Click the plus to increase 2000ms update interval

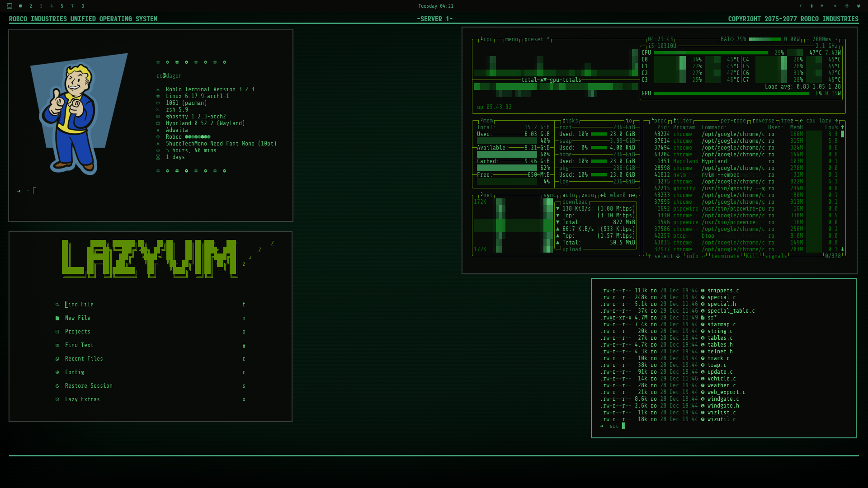coord(836,39)
